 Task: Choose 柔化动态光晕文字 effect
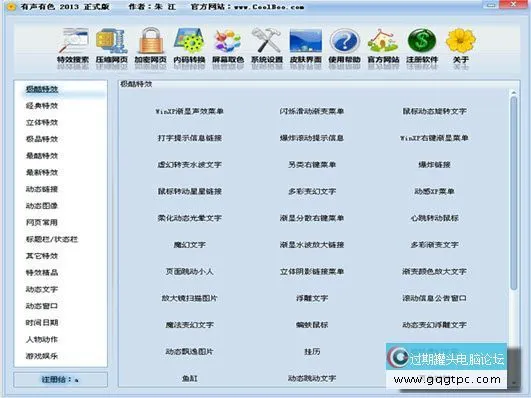pos(189,218)
